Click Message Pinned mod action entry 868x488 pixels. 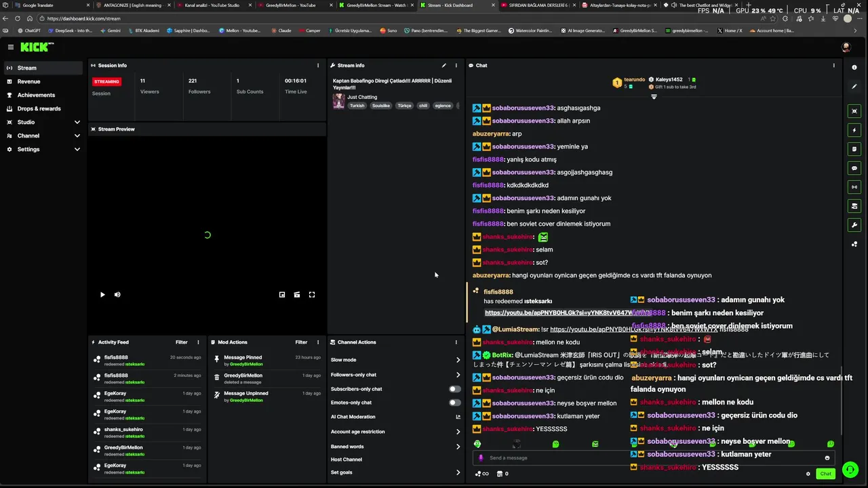click(x=267, y=361)
